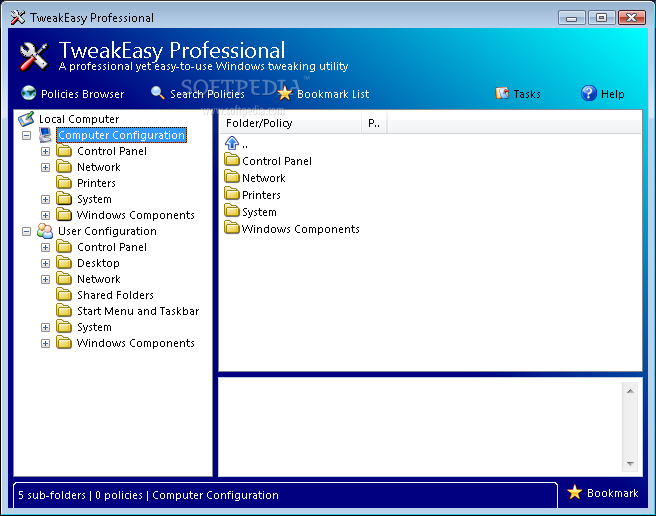This screenshot has height=516, width=656.
Task: Collapse the Computer Configuration node
Action: point(26,136)
